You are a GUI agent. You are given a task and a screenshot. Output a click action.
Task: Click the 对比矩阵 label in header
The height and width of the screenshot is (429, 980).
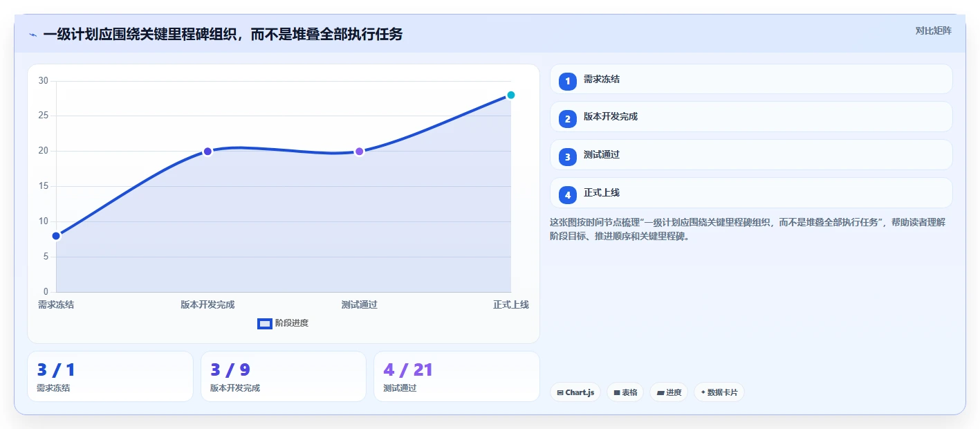coord(933,30)
